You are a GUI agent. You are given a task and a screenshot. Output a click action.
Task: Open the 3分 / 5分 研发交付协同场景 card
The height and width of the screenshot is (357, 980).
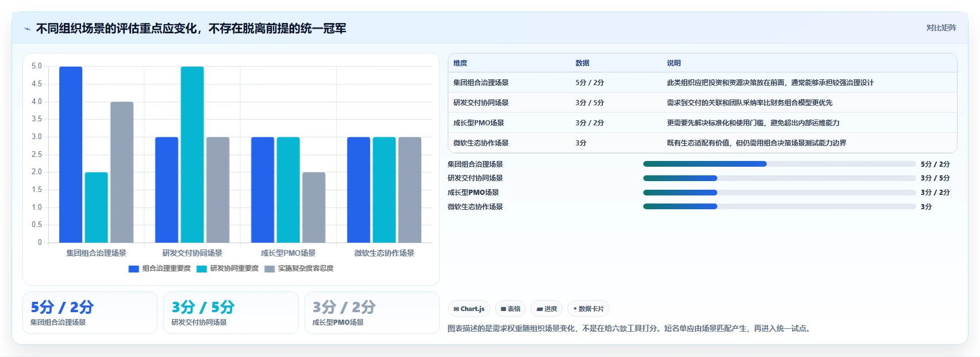[231, 313]
